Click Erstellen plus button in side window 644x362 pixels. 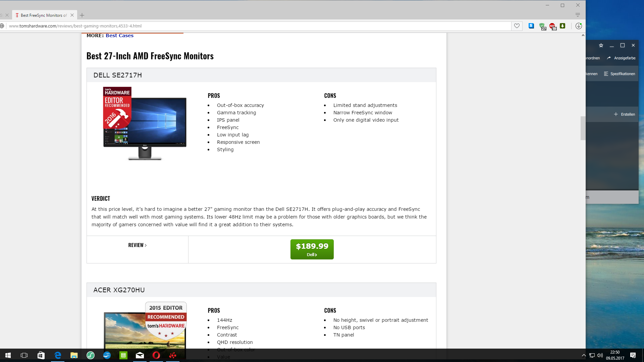tap(625, 114)
